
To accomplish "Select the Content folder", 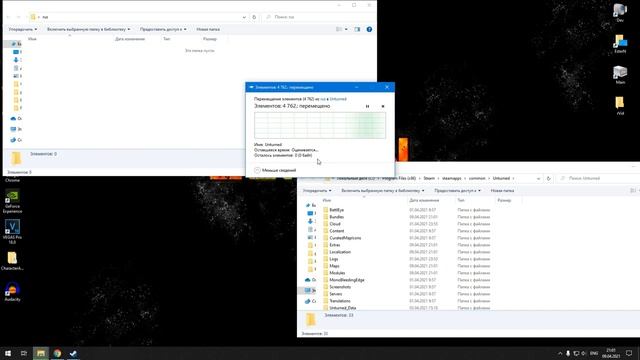I will pos(337,231).
